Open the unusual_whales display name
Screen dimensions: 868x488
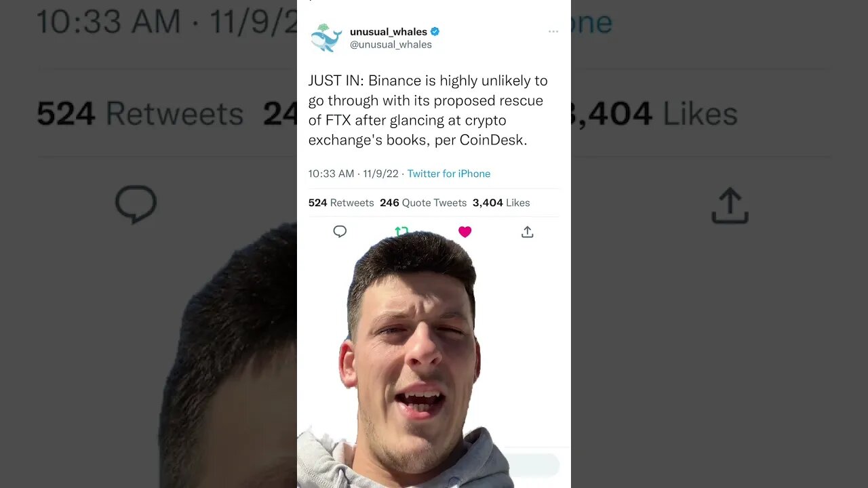(389, 32)
